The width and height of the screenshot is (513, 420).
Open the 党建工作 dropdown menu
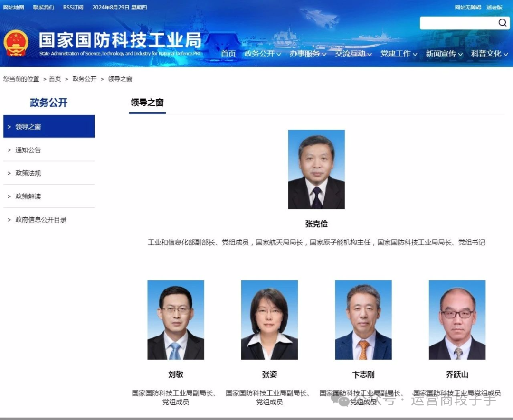coord(399,54)
